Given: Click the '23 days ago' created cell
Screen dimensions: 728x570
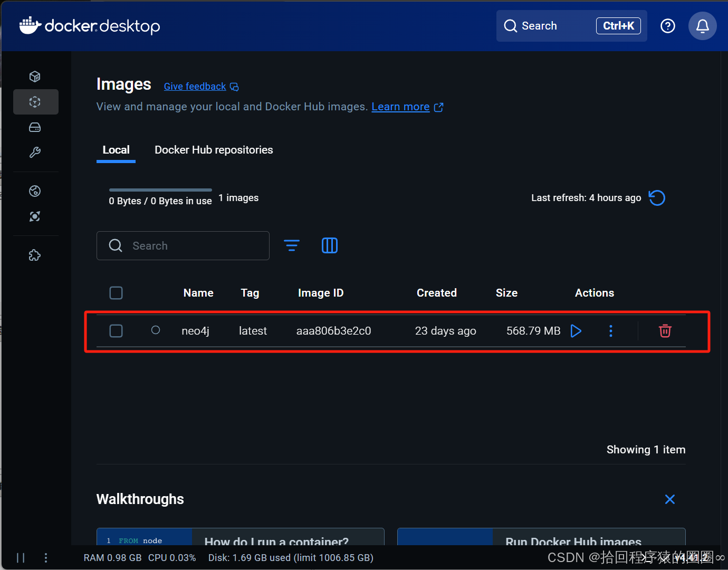Looking at the screenshot, I should pyautogui.click(x=446, y=331).
